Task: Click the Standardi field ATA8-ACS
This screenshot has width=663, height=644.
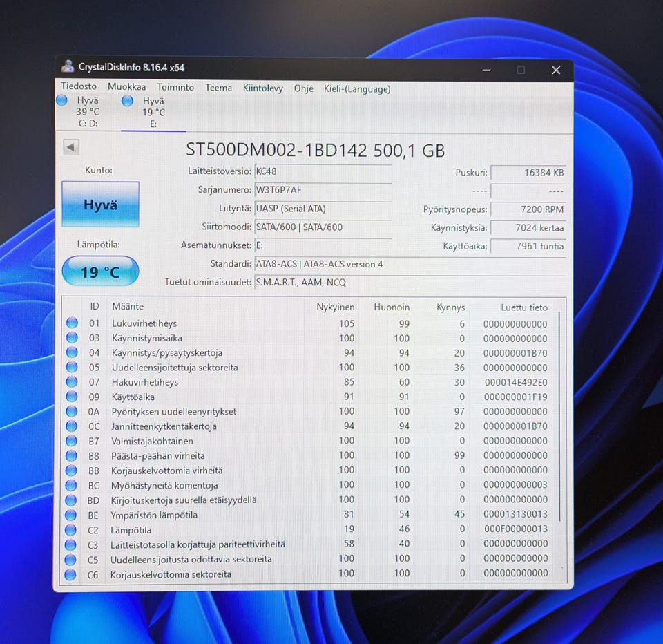Action: pyautogui.click(x=410, y=264)
